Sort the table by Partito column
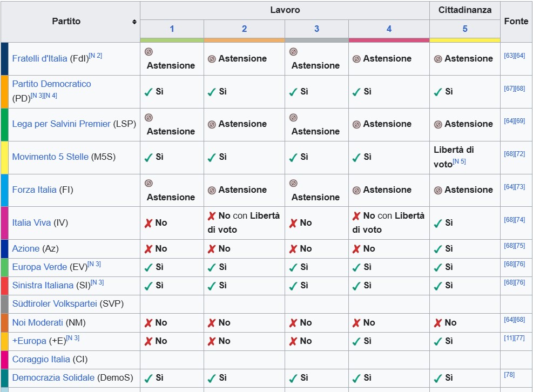This screenshot has width=533, height=392. [x=134, y=22]
